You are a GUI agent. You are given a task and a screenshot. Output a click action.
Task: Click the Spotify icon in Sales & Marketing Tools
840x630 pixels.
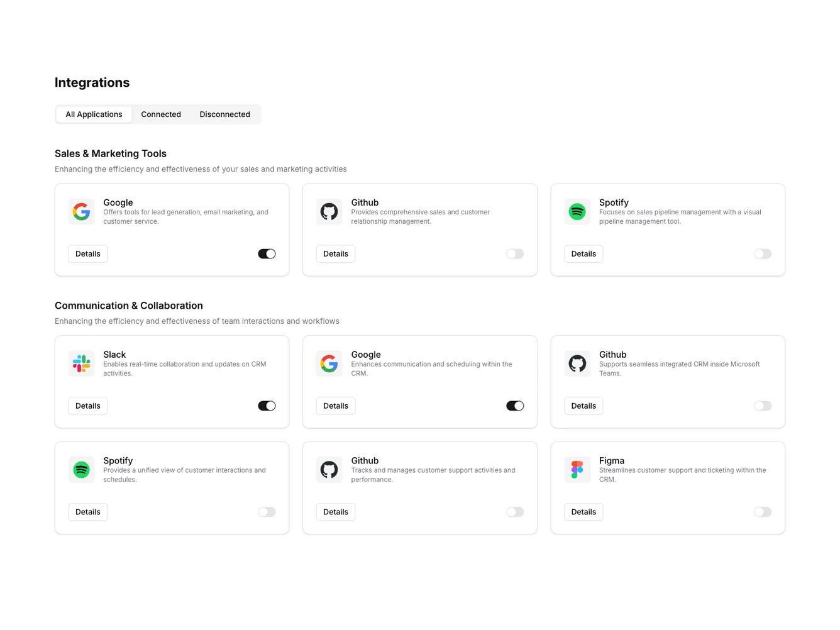click(577, 211)
